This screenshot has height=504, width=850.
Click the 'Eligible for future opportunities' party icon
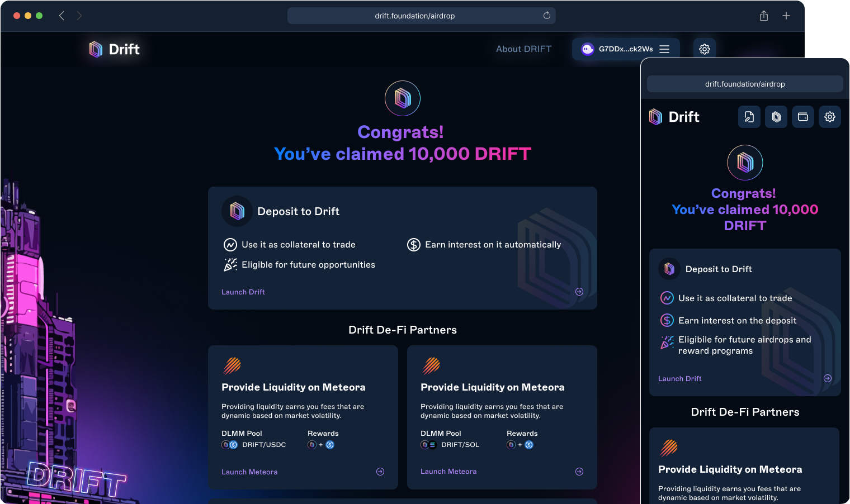[x=230, y=265]
